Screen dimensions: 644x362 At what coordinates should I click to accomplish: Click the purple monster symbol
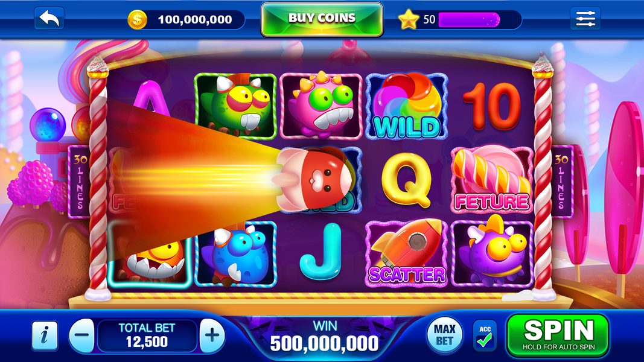pos(492,253)
